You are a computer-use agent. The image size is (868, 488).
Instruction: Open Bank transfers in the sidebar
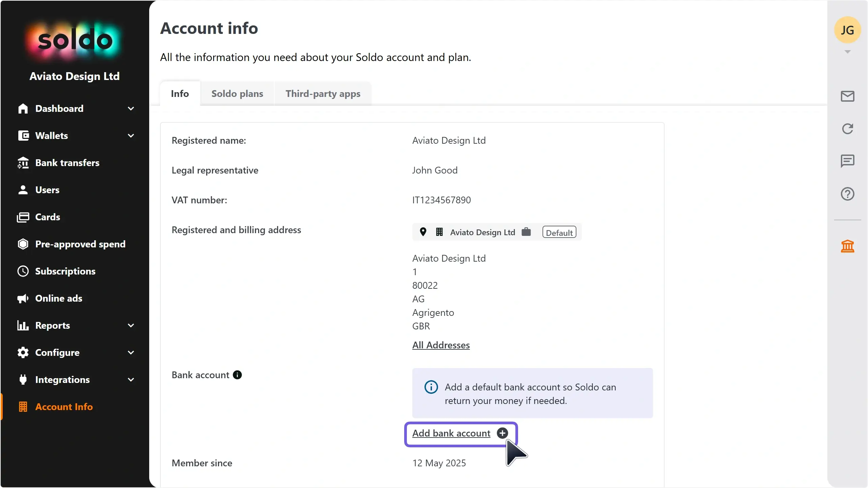point(67,163)
